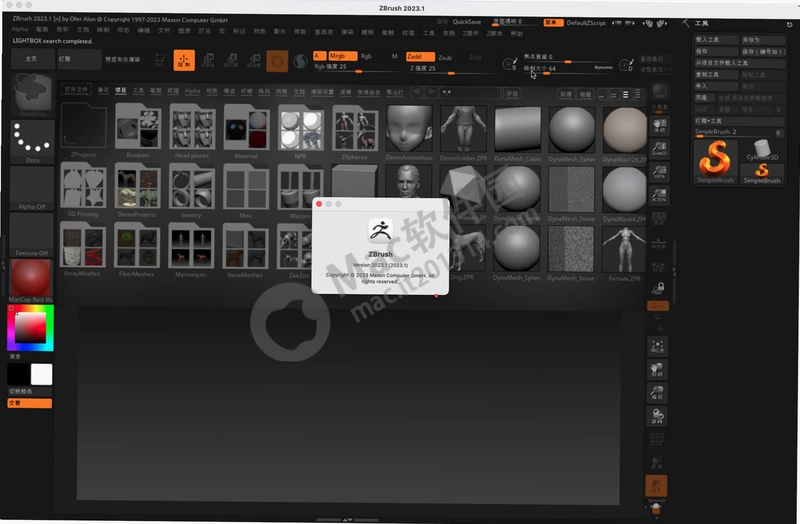800x524 pixels.
Task: Toggle the Zadd button
Action: tap(420, 57)
